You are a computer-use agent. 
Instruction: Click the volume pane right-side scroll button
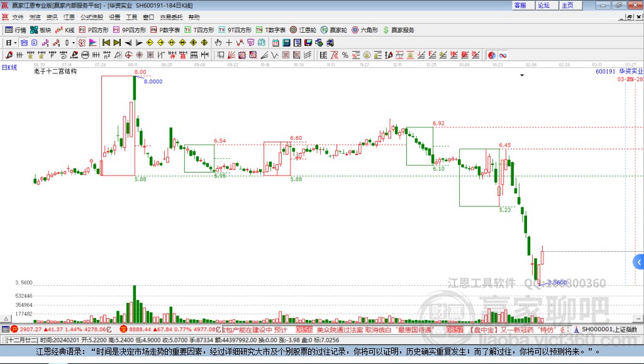[638, 319]
